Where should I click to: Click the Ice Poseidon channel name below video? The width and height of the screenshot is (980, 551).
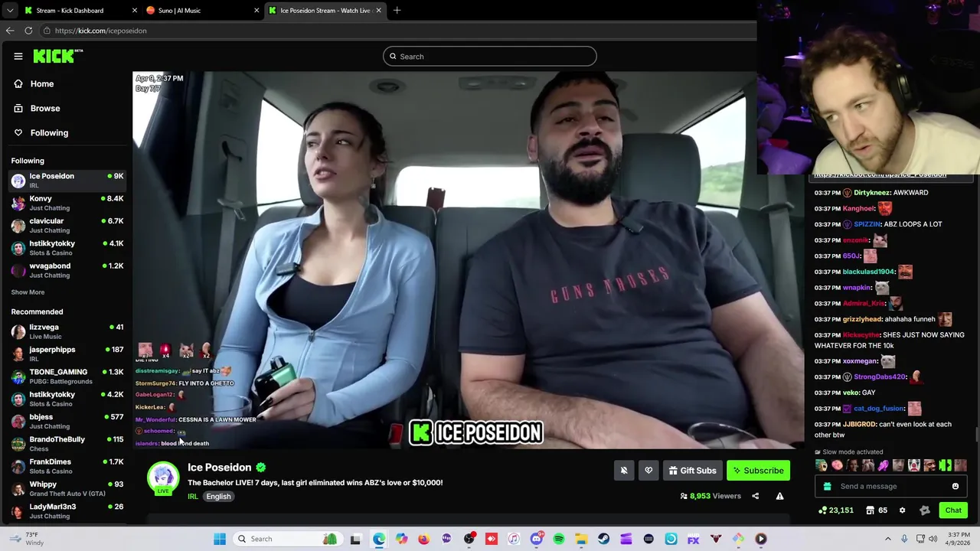coord(220,468)
